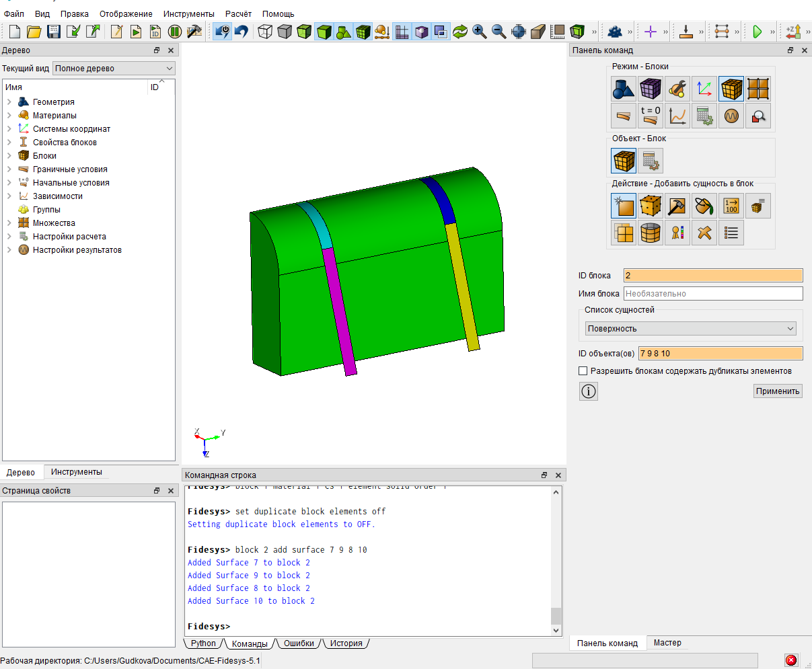Click the open folder toolbar icon
This screenshot has height=669, width=812.
tap(34, 32)
